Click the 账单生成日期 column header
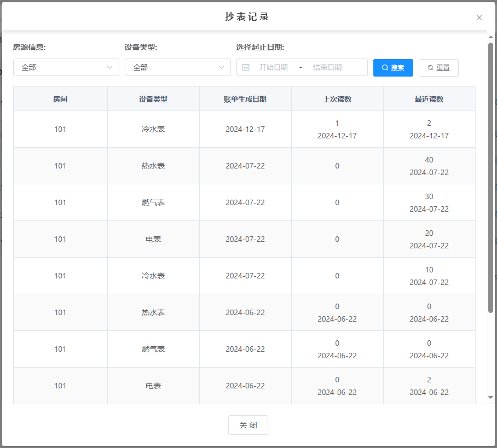The width and height of the screenshot is (497, 448). [245, 99]
